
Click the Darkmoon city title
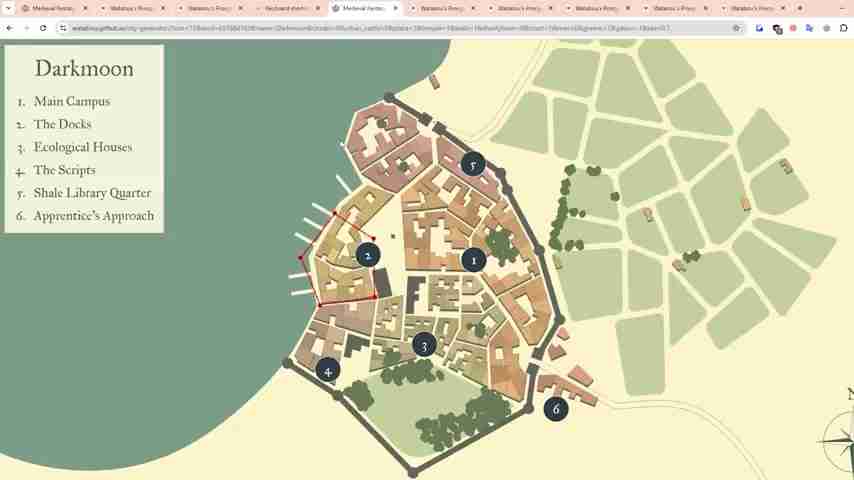point(84,69)
